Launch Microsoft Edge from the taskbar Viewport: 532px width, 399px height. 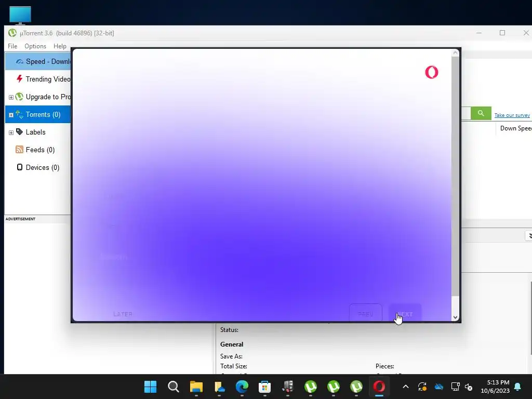pos(242,387)
